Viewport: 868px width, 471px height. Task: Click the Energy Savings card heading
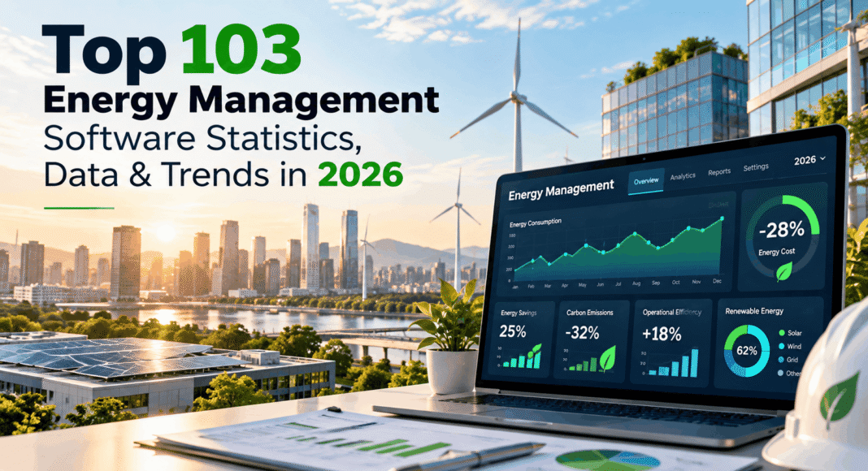pyautogui.click(x=519, y=313)
